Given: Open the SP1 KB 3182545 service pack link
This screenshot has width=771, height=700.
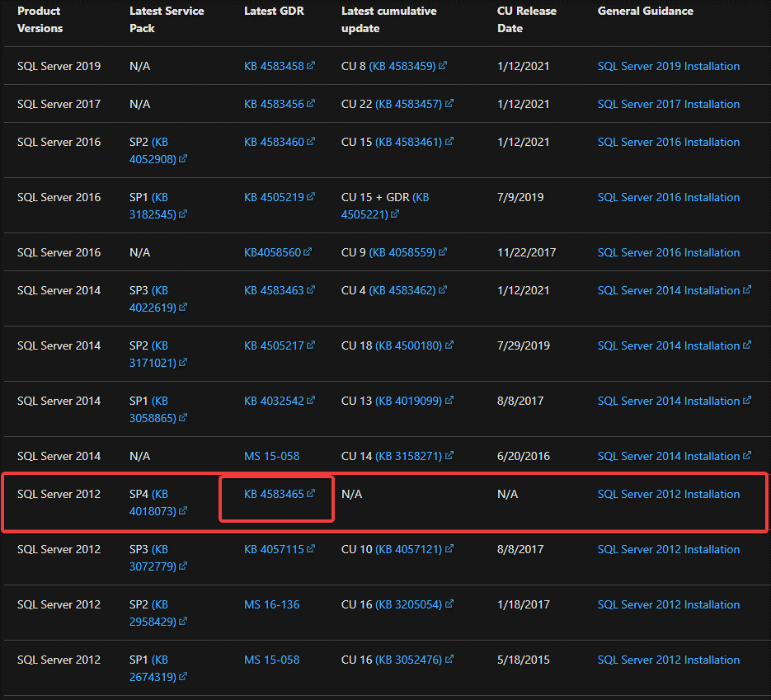Looking at the screenshot, I should [x=153, y=205].
